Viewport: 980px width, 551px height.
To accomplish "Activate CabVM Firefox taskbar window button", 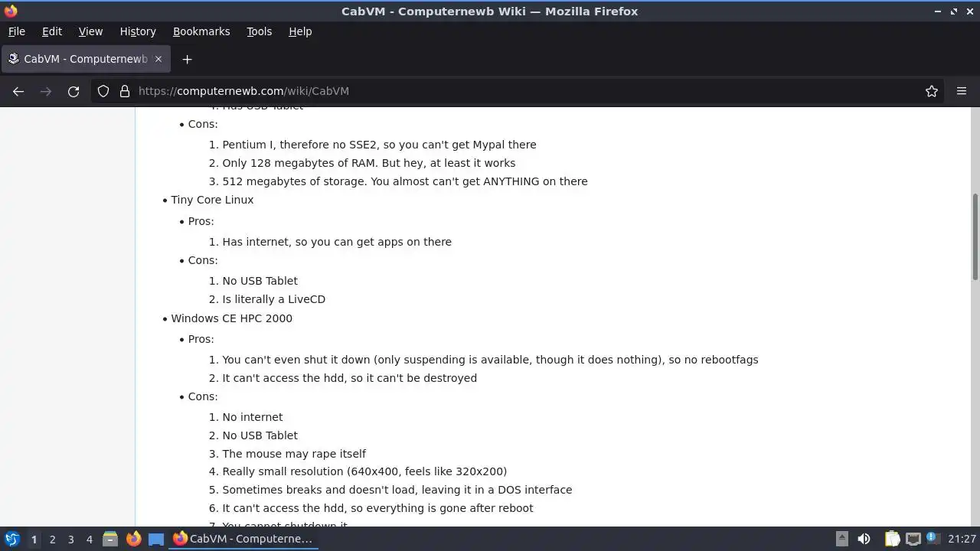I will click(243, 539).
